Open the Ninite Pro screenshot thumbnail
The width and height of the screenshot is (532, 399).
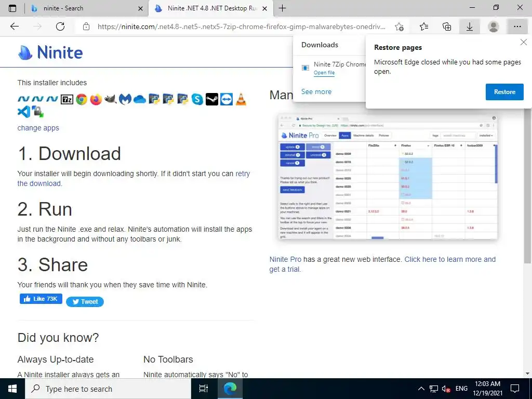click(388, 177)
